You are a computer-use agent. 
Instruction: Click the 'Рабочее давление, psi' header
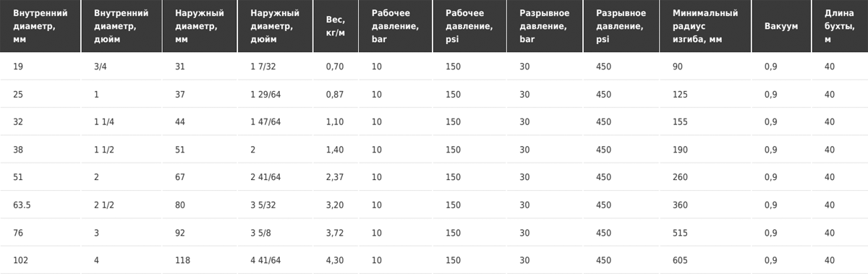click(470, 26)
